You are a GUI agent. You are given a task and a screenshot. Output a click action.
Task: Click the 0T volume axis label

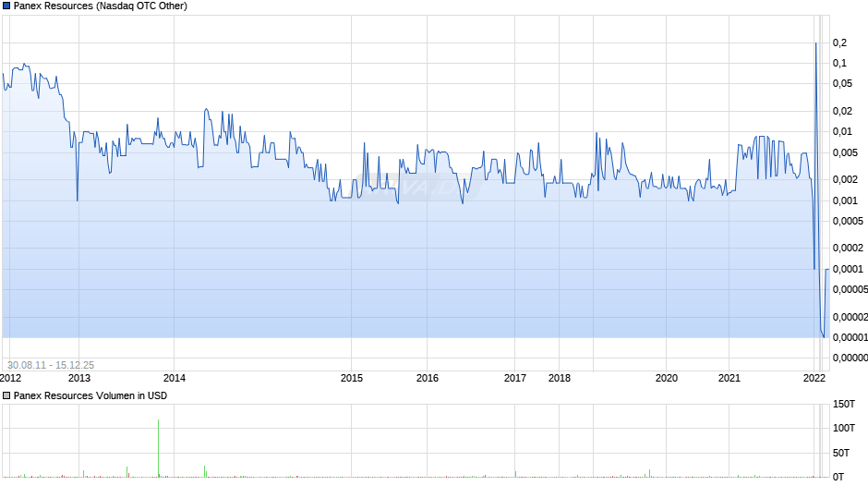click(838, 477)
